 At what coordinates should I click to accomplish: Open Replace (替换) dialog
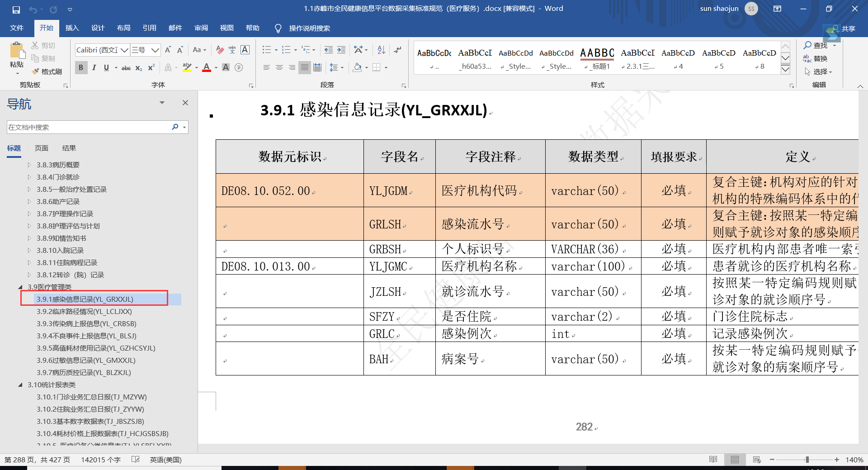pos(815,58)
